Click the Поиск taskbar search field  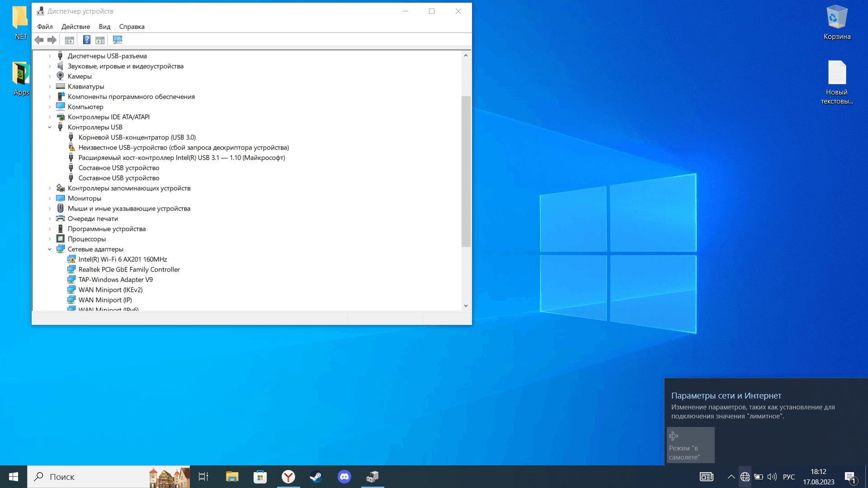tap(108, 477)
